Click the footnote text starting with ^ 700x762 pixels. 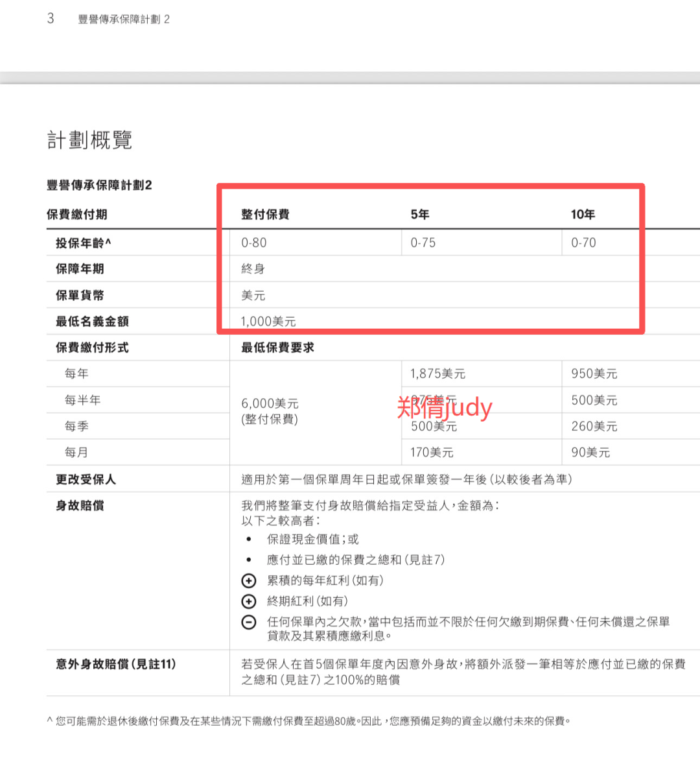coord(309,720)
